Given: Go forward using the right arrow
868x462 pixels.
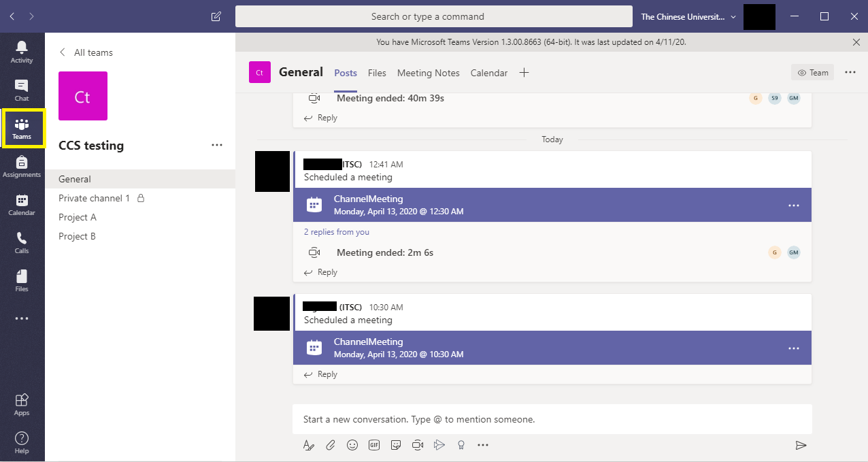Looking at the screenshot, I should coord(31,16).
